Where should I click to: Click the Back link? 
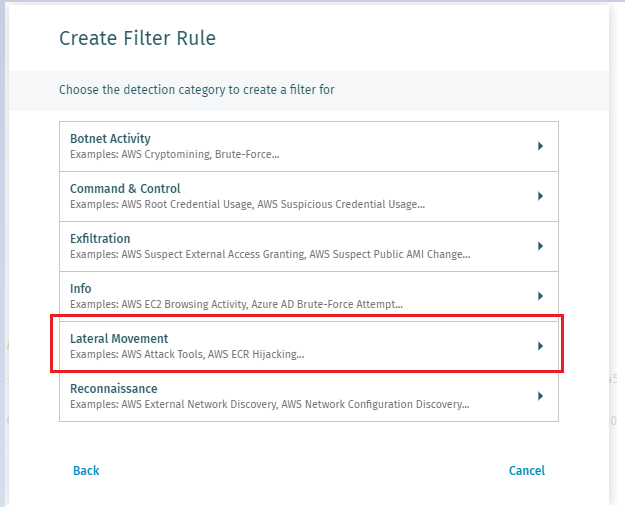[x=86, y=470]
